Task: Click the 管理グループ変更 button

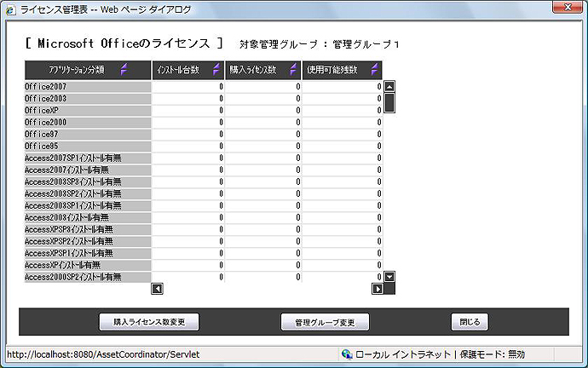Action: pos(325,322)
